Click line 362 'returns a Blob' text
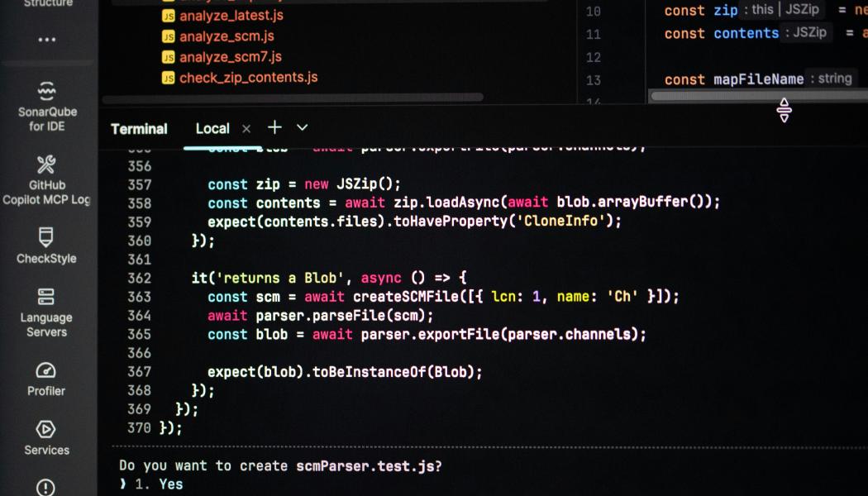Screen dimensions: 868x496 [x=279, y=277]
